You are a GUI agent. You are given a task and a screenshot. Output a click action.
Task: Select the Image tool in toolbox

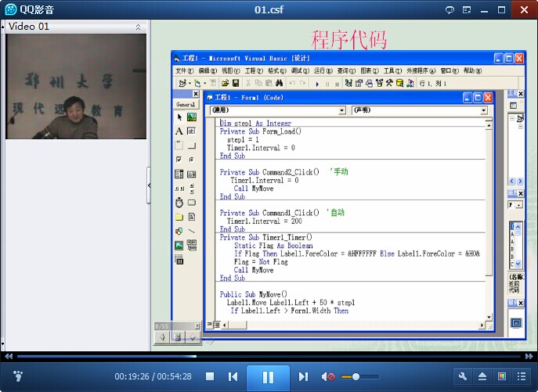[x=179, y=246]
